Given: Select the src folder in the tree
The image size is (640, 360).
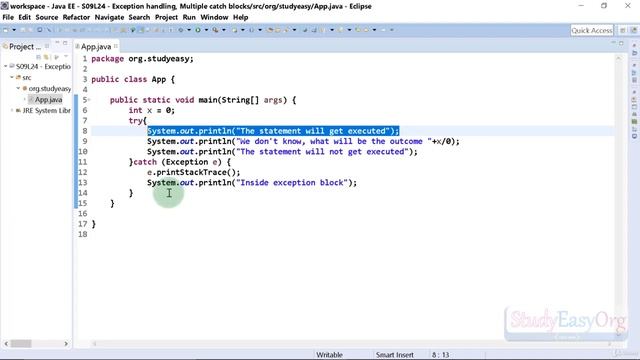Looking at the screenshot, I should 24,77.
